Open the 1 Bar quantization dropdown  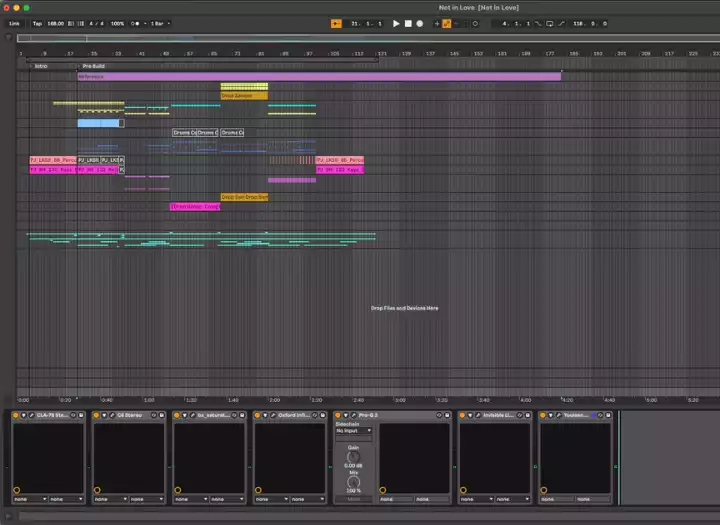[x=159, y=23]
